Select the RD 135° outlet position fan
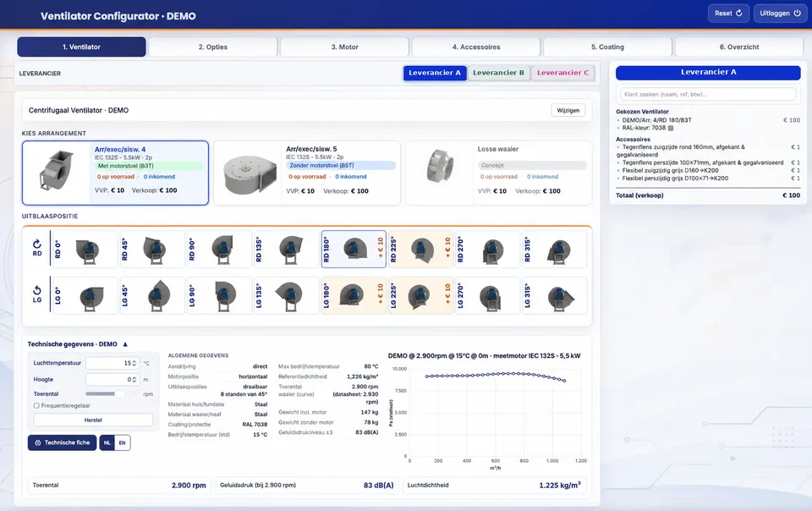812x511 pixels. [287, 249]
